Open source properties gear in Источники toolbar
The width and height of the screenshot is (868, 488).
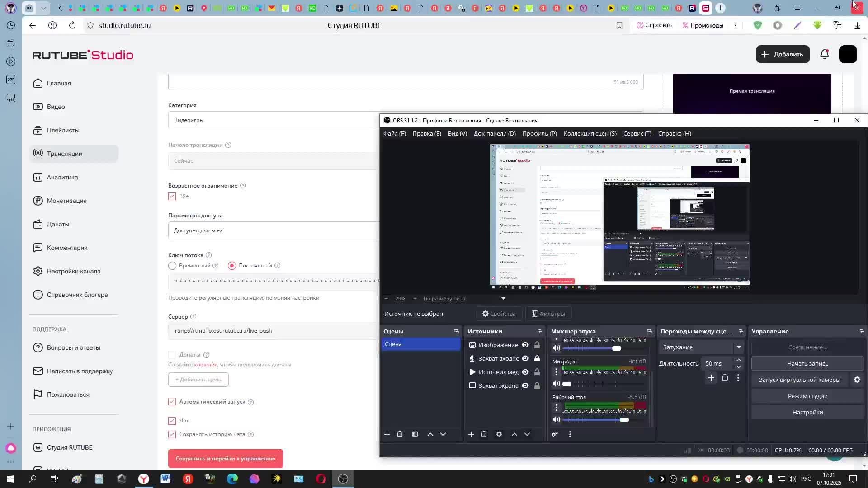(x=499, y=434)
